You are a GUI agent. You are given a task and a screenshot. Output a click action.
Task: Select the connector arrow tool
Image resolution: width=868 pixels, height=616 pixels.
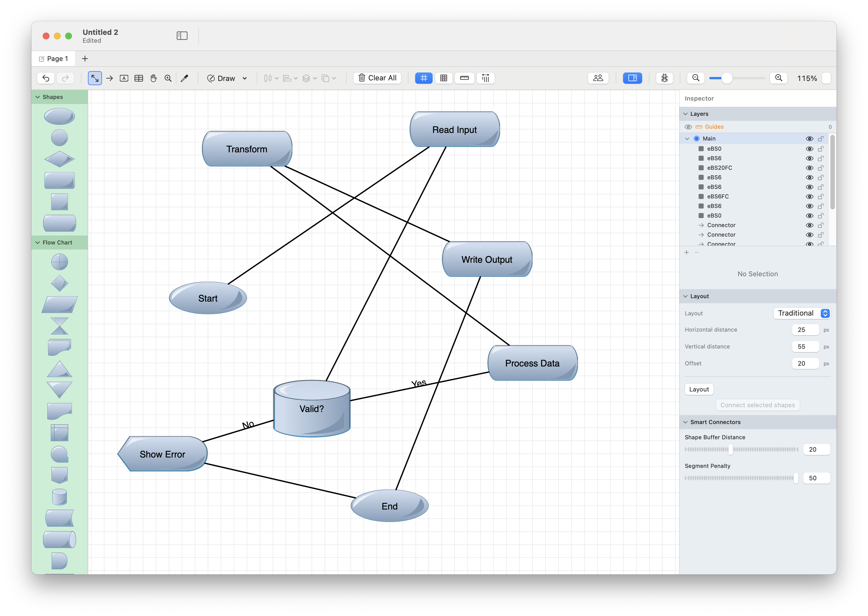pos(110,78)
